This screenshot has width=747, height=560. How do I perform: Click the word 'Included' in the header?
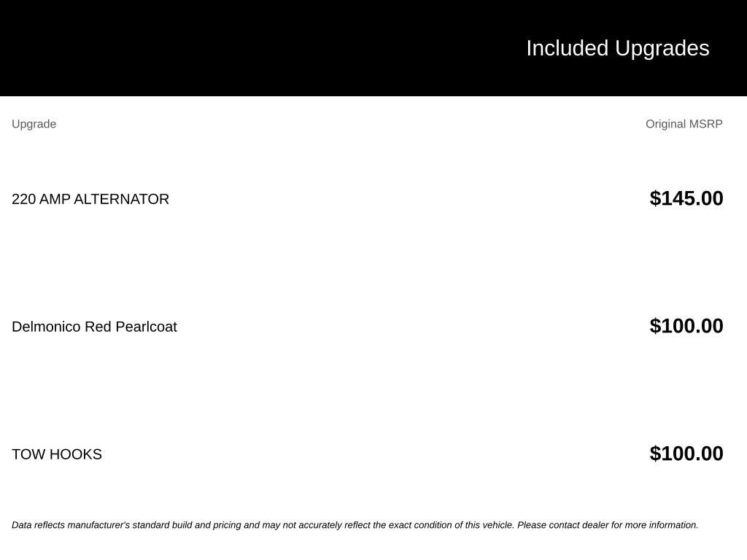[x=567, y=49]
